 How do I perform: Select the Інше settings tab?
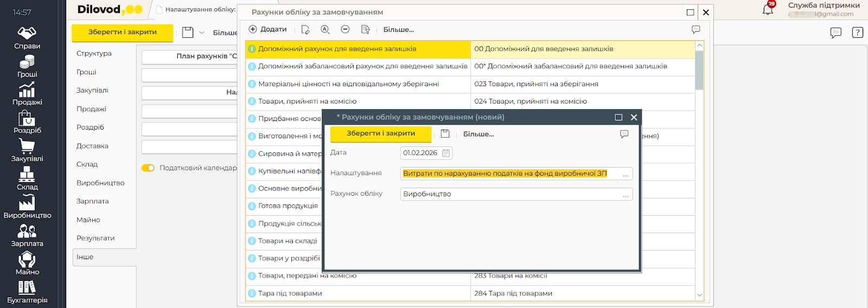click(85, 257)
